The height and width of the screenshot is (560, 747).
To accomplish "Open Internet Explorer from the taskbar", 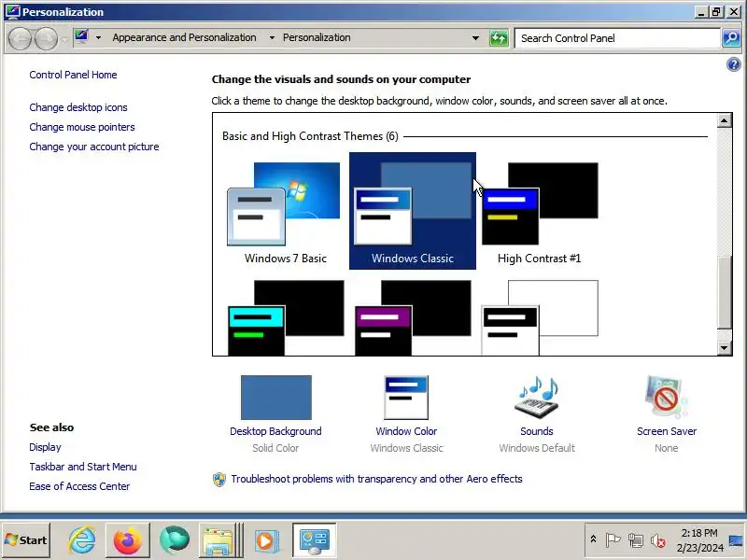I will pyautogui.click(x=81, y=540).
